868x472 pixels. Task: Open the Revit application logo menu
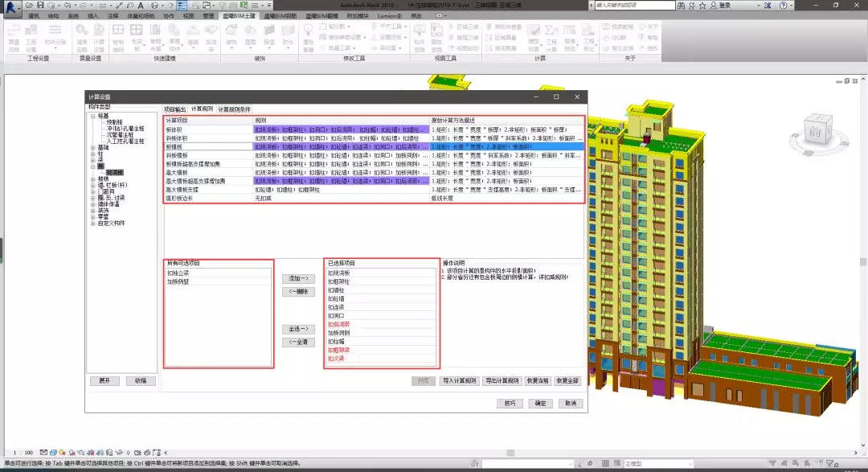click(10, 8)
